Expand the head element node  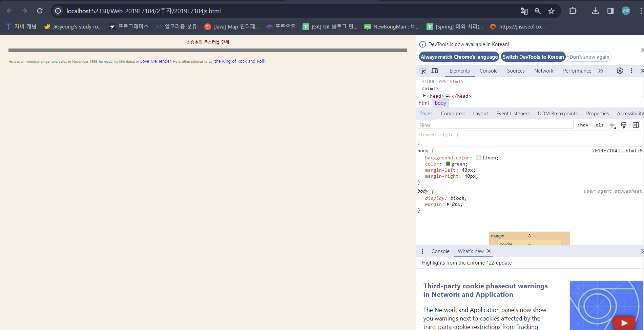point(424,96)
